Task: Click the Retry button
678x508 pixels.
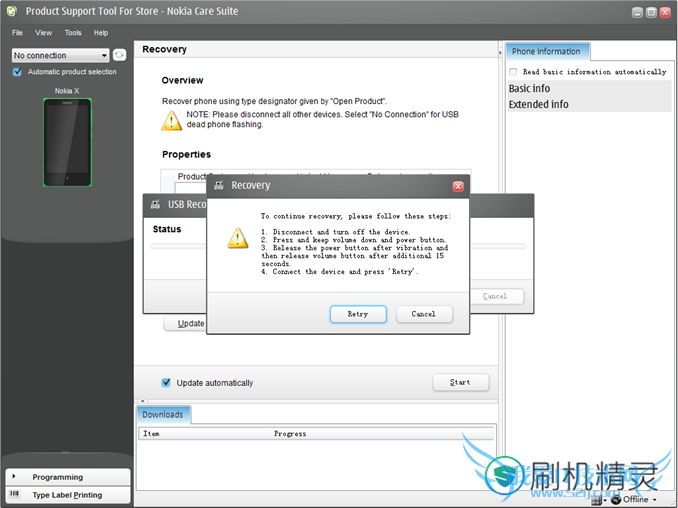Action: [358, 314]
